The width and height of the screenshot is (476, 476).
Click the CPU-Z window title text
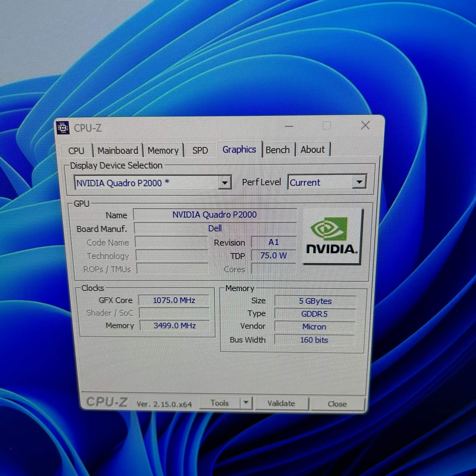[x=87, y=128]
